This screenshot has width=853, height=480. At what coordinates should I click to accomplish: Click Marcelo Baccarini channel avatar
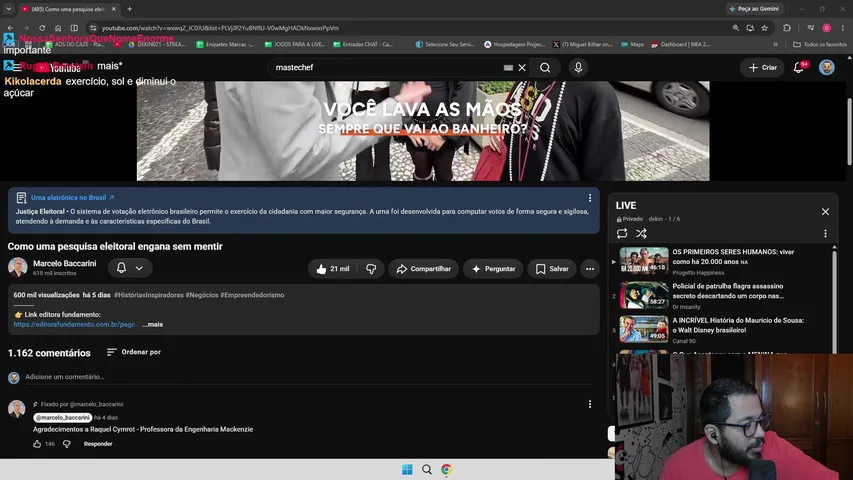click(x=17, y=267)
